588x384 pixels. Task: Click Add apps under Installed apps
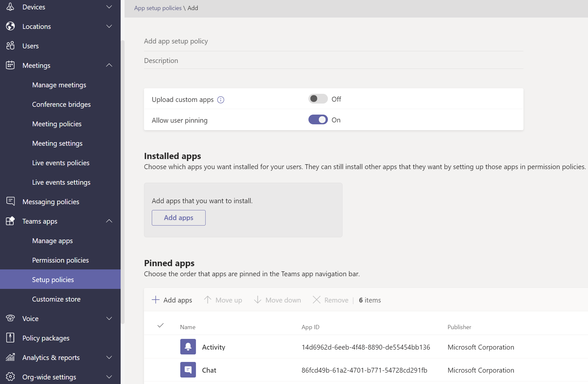178,217
